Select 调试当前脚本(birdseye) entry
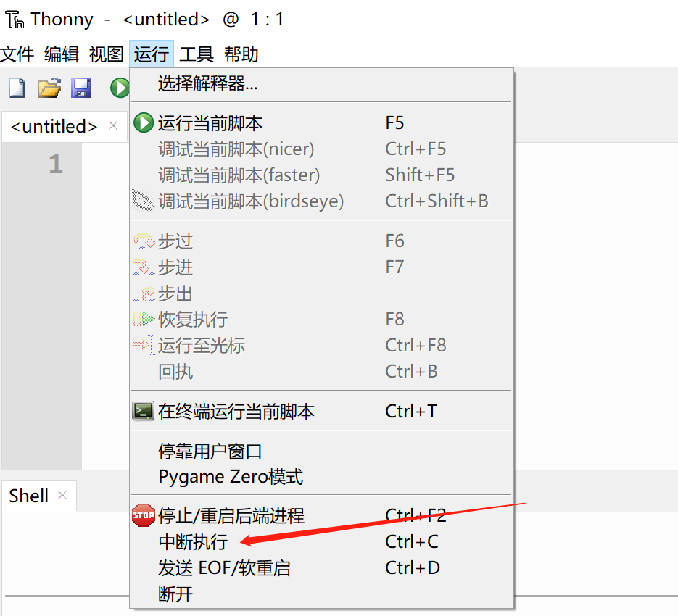The height and width of the screenshot is (616, 678). (321, 201)
